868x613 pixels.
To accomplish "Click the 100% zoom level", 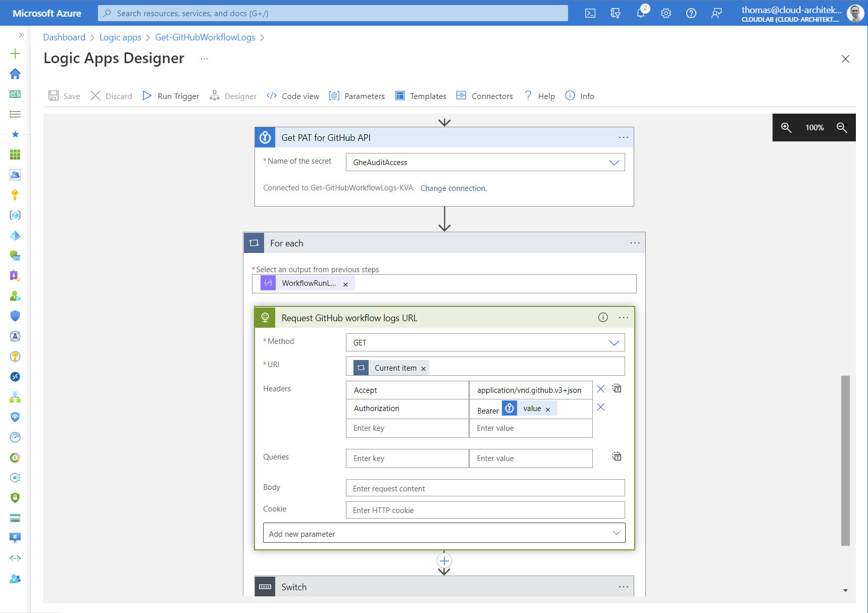I will 814,128.
